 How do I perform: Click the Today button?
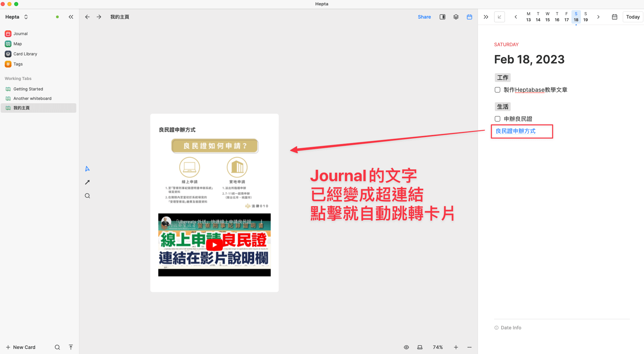(633, 17)
